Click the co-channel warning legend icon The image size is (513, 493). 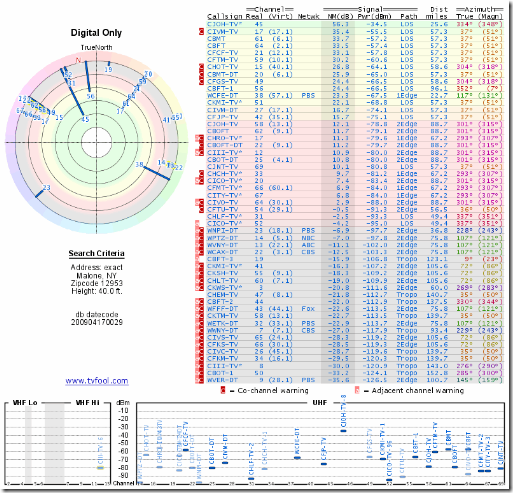click(x=223, y=390)
